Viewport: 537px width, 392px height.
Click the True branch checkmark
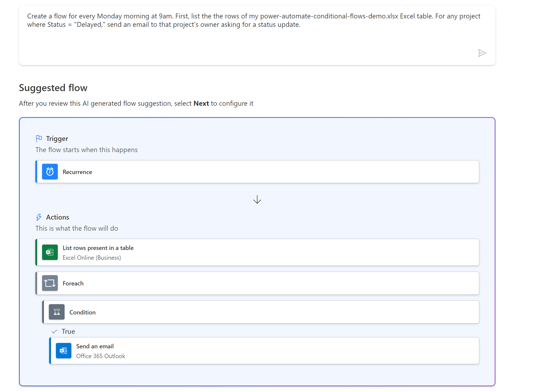pos(54,331)
